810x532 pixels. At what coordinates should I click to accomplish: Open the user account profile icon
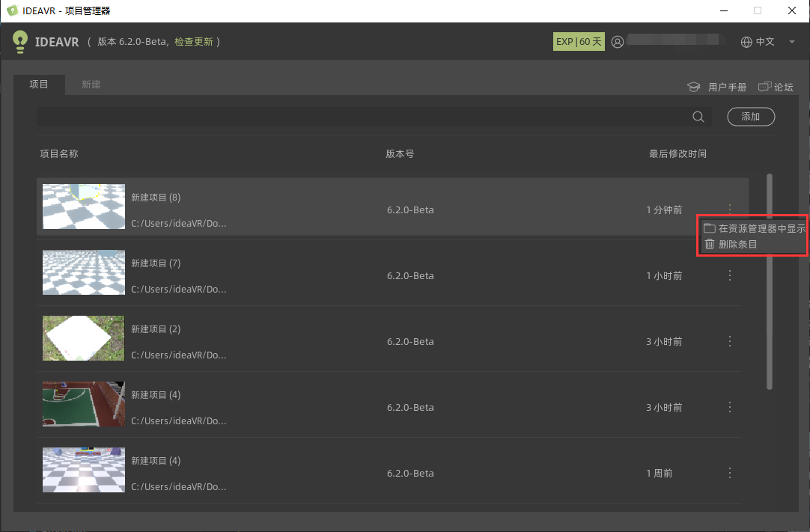618,42
